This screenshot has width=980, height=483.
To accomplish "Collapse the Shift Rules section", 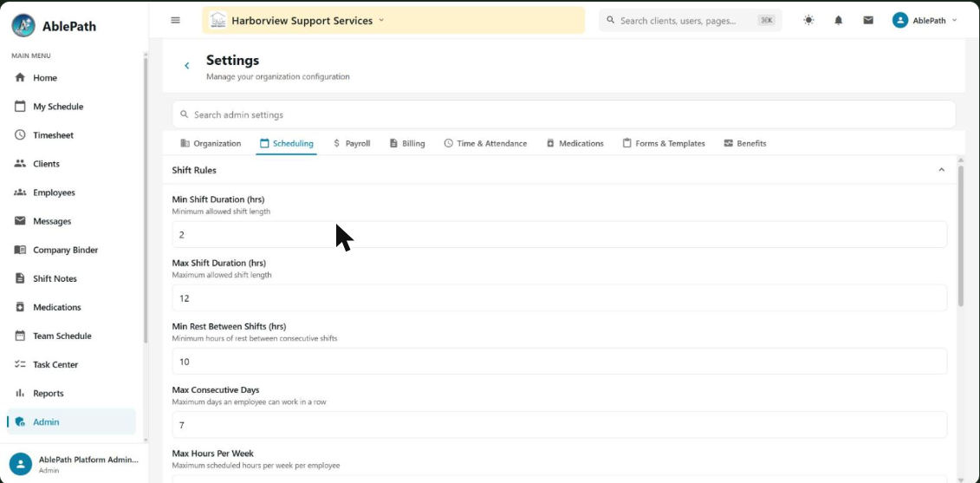I will [x=941, y=170].
